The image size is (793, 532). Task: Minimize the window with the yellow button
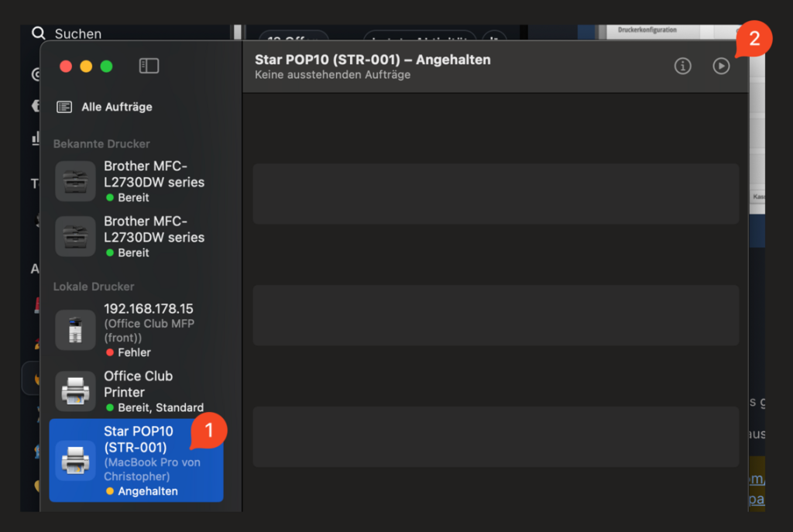pyautogui.click(x=86, y=67)
